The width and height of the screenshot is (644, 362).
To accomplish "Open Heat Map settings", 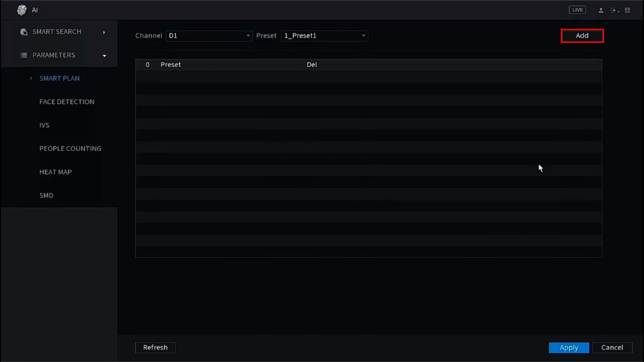I will tap(56, 172).
